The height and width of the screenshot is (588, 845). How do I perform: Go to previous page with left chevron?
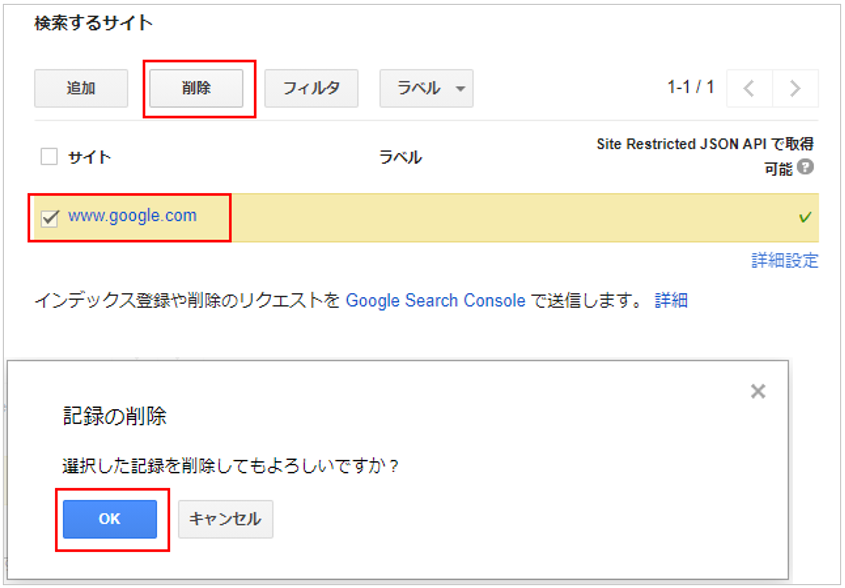click(749, 88)
